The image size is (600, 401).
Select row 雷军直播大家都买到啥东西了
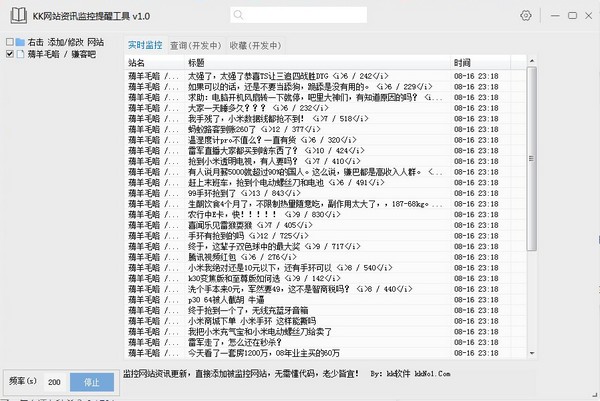(325, 151)
